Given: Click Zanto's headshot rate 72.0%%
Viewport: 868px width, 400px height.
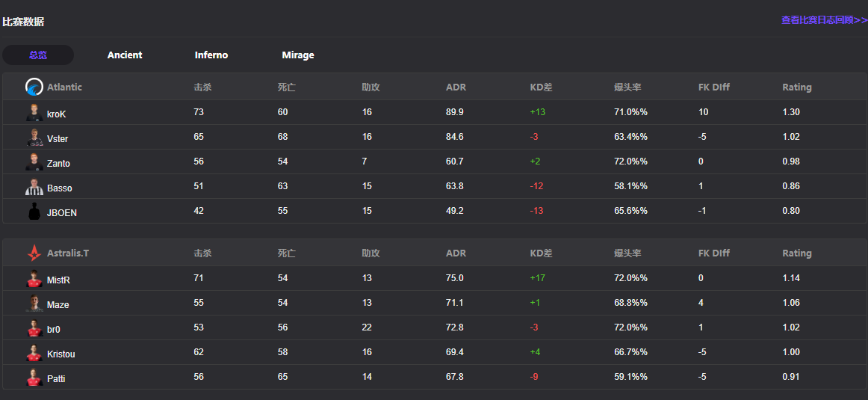Looking at the screenshot, I should [631, 161].
